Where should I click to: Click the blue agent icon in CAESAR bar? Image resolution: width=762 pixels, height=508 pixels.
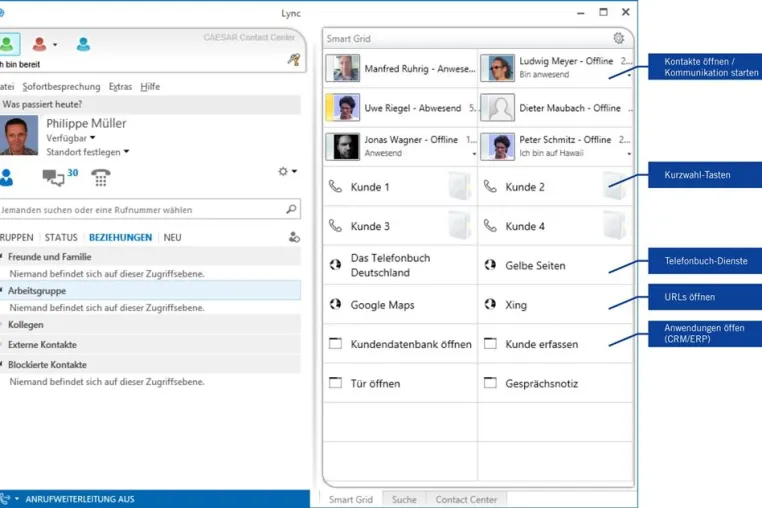click(83, 44)
